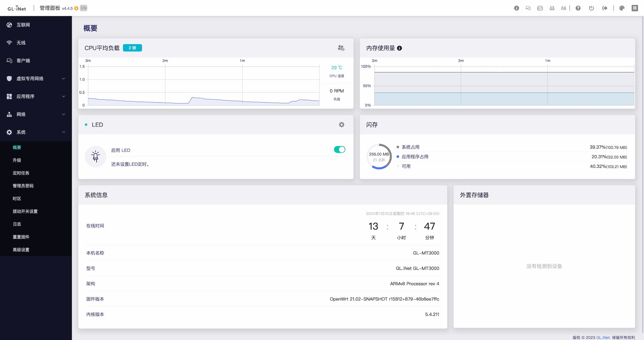Open the theme palette icon
The height and width of the screenshot is (340, 644).
pyautogui.click(x=622, y=8)
